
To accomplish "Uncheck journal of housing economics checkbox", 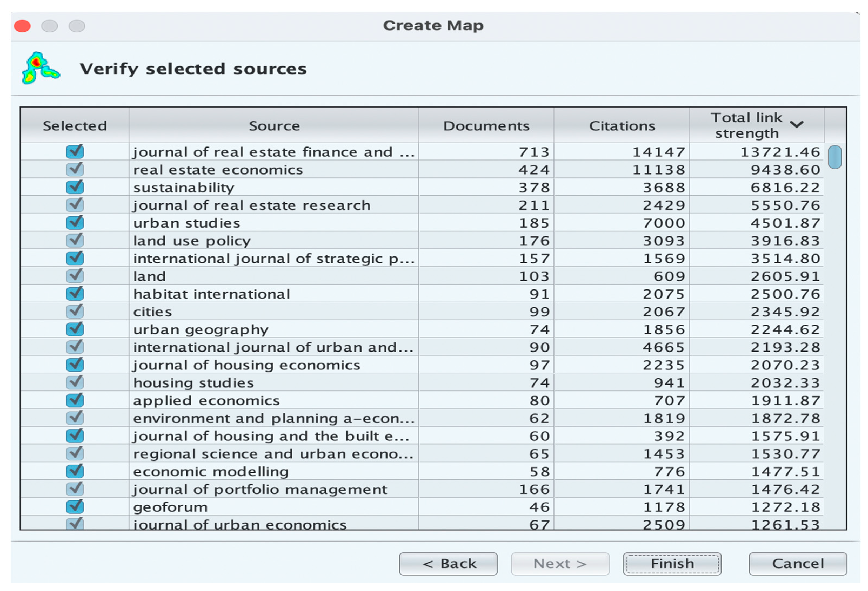I will 75,365.
